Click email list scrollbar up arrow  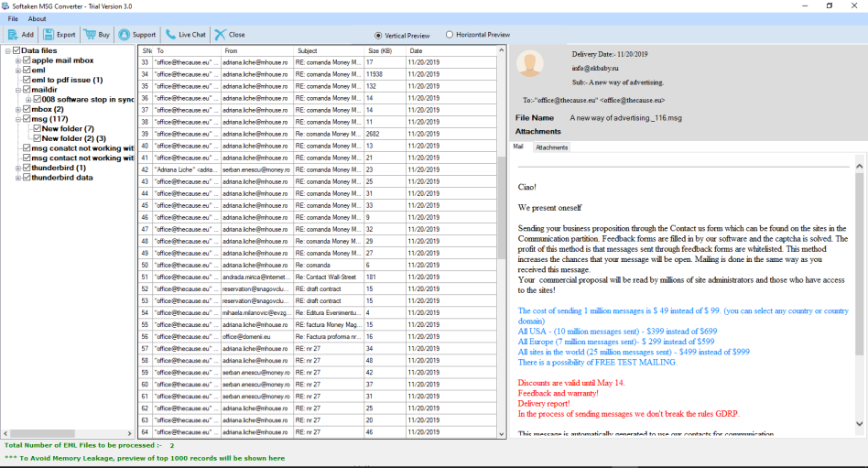pos(502,50)
